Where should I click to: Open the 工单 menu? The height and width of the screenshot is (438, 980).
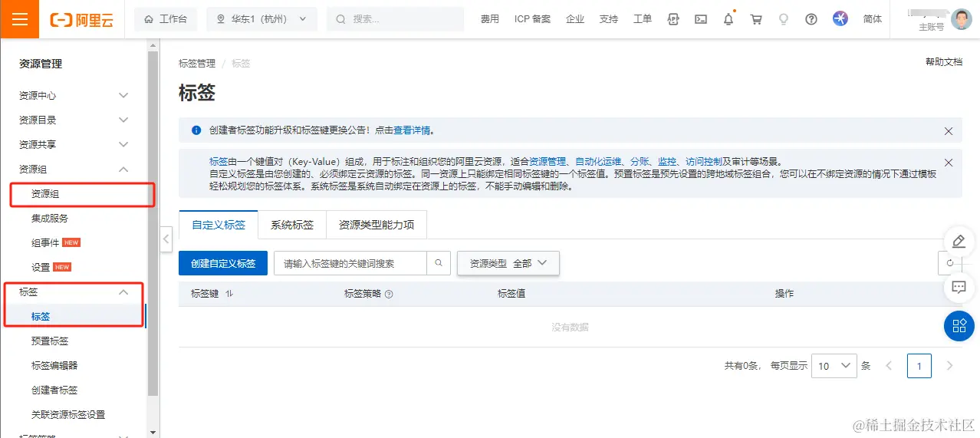pyautogui.click(x=643, y=19)
